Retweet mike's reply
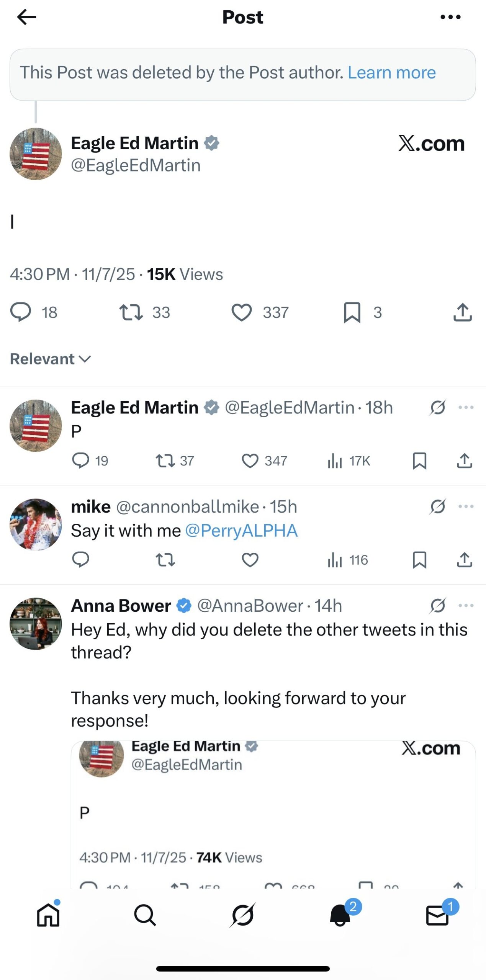Image resolution: width=486 pixels, height=980 pixels. [165, 560]
